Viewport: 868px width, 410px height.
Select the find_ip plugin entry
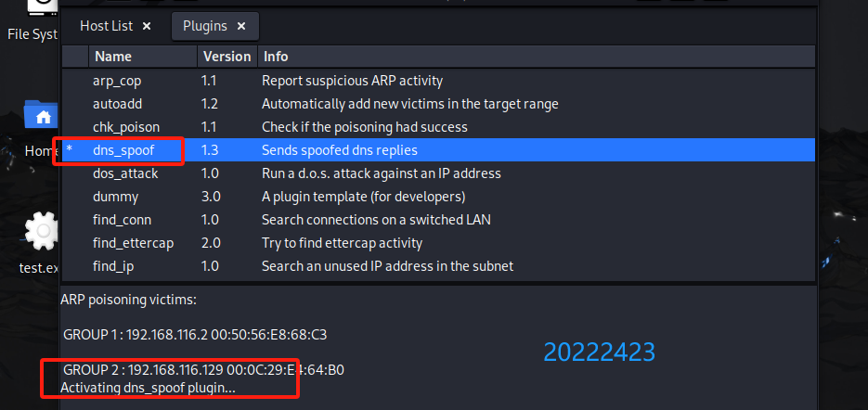pyautogui.click(x=113, y=266)
